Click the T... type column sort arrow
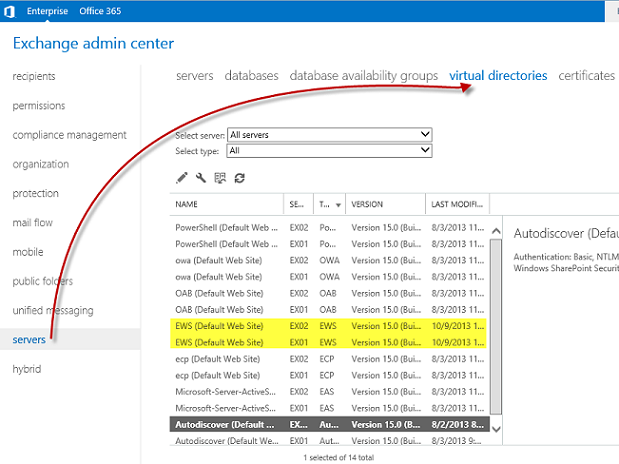The height and width of the screenshot is (464, 619). pos(338,205)
